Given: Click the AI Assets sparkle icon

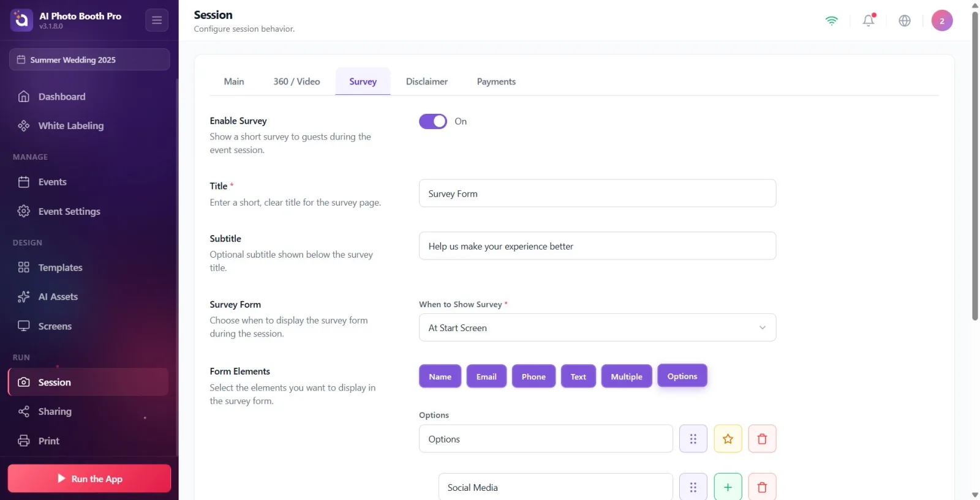Looking at the screenshot, I should pos(24,297).
